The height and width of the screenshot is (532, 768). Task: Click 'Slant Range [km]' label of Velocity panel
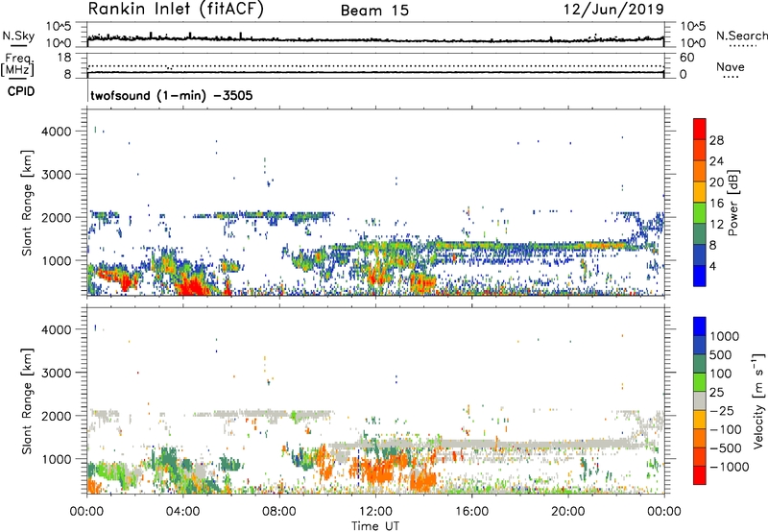click(27, 400)
